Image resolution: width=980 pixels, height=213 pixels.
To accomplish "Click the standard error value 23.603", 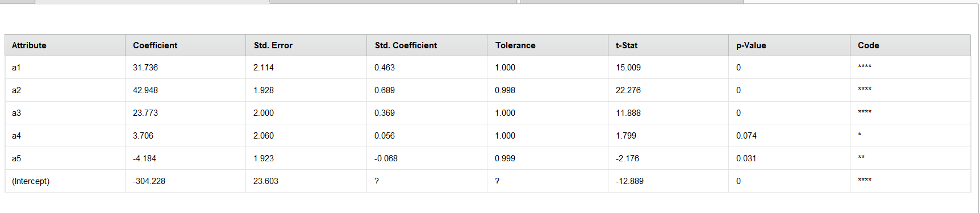I will tap(266, 181).
